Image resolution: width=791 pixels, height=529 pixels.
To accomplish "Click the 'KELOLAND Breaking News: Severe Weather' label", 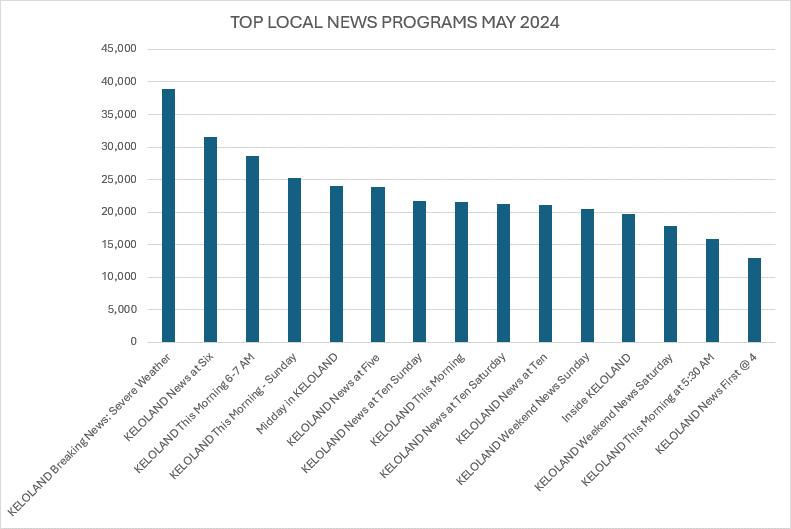I will coord(89,434).
